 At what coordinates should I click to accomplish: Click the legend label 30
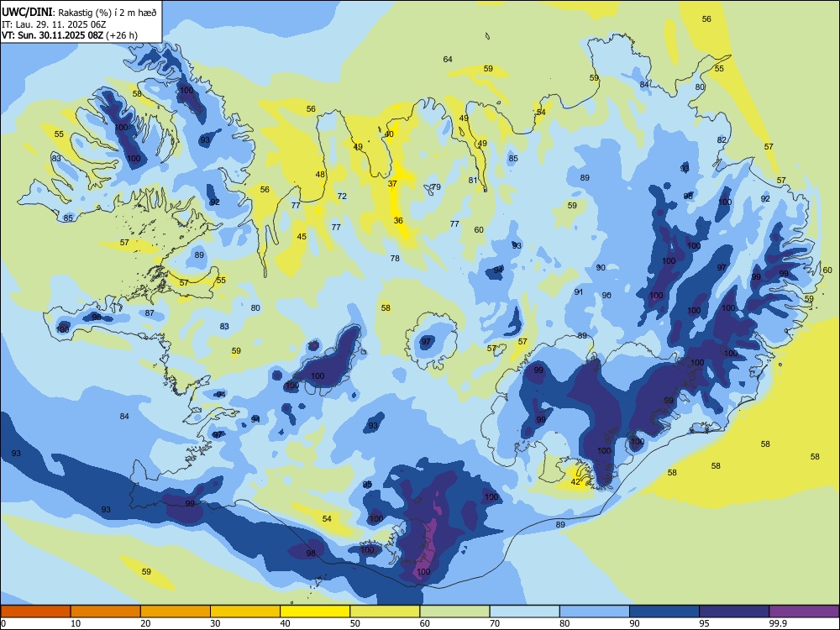tap(215, 623)
